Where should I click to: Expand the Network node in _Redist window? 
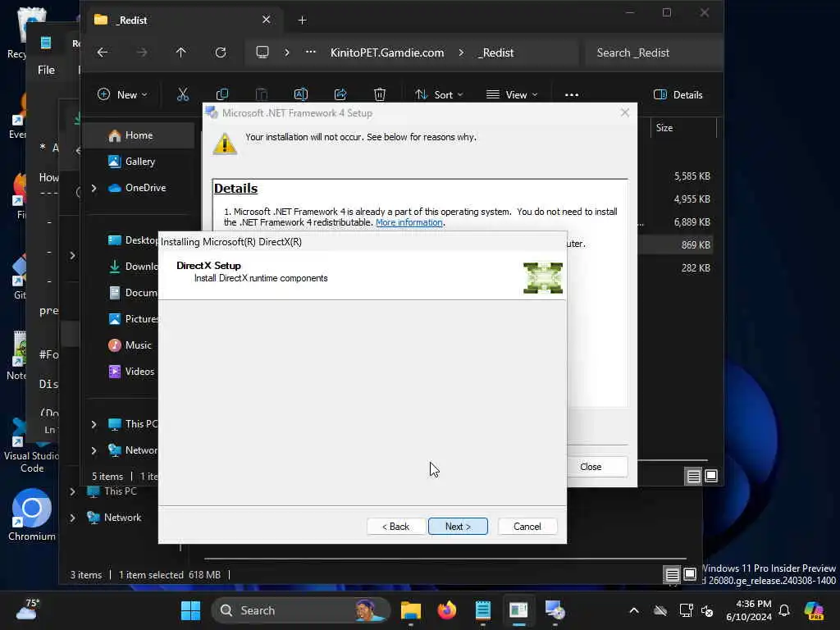(94, 450)
